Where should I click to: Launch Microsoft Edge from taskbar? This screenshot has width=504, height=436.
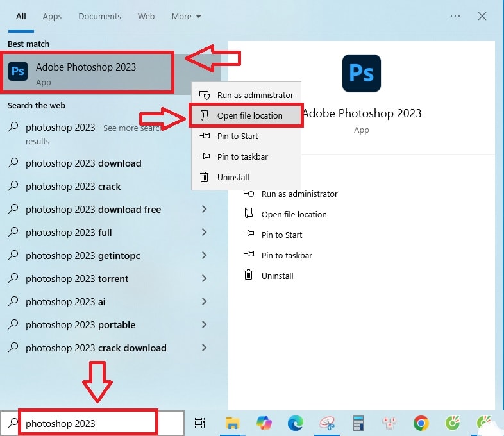[296, 423]
